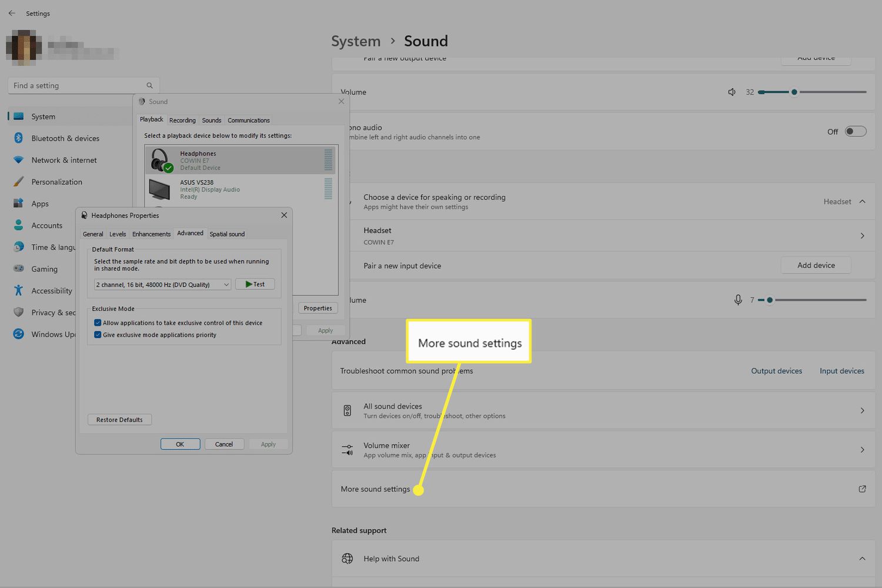Toggle the Mono audio switch
Image resolution: width=882 pixels, height=588 pixels.
click(x=855, y=131)
